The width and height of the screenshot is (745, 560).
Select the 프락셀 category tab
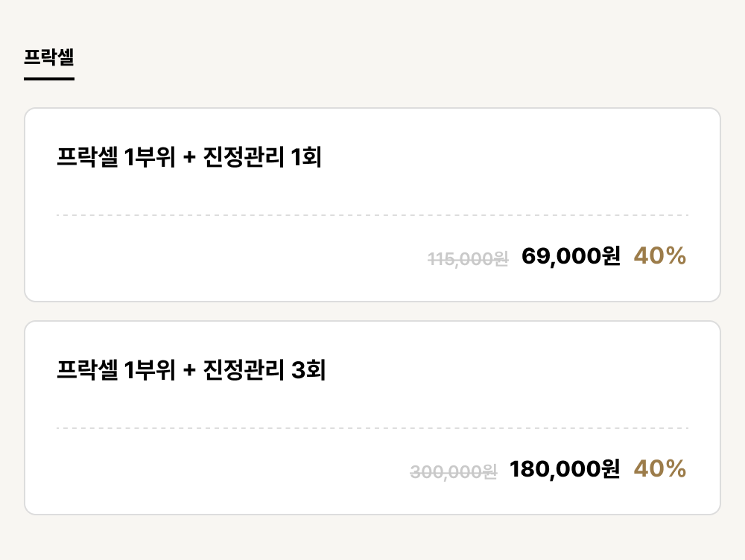pos(49,57)
